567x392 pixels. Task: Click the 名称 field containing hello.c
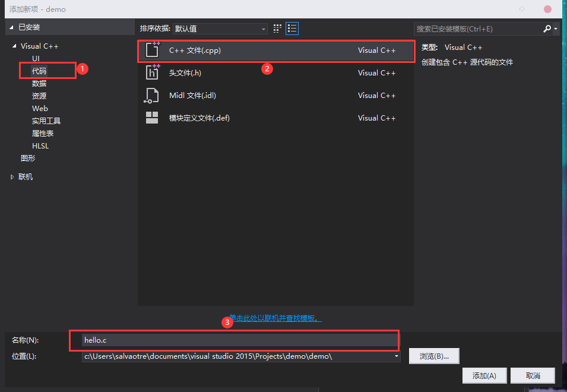(240, 340)
